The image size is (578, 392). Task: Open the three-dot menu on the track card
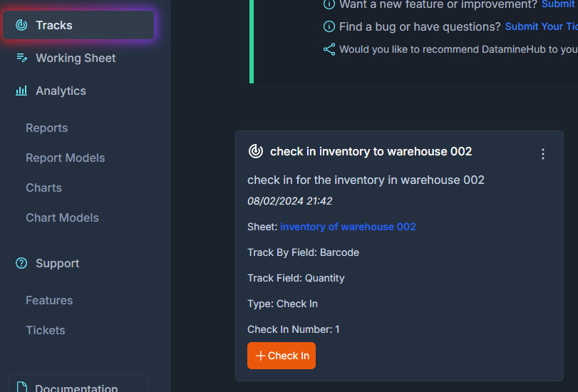click(x=543, y=154)
